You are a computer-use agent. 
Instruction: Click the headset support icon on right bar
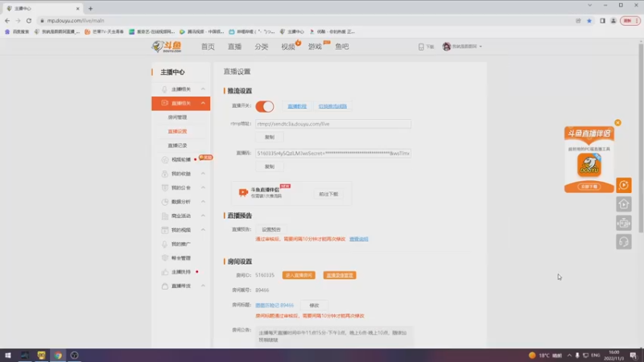click(623, 242)
